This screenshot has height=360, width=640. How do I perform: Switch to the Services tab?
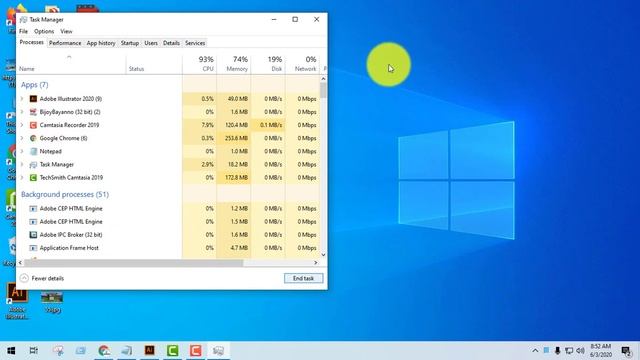pyautogui.click(x=195, y=43)
